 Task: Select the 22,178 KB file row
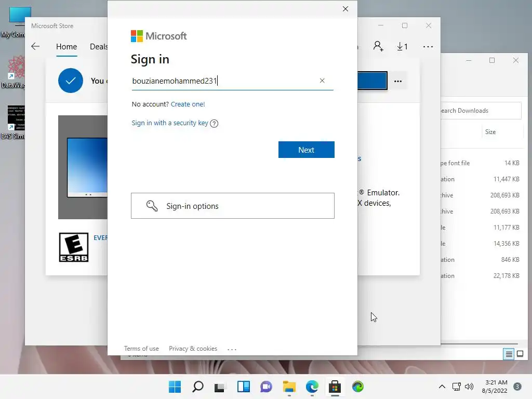(x=481, y=276)
